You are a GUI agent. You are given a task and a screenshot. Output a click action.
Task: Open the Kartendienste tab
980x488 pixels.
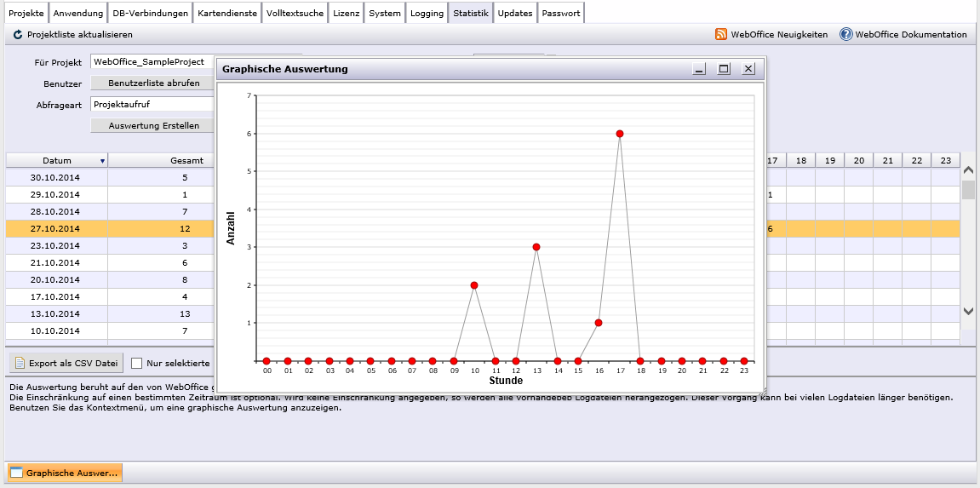(x=226, y=14)
